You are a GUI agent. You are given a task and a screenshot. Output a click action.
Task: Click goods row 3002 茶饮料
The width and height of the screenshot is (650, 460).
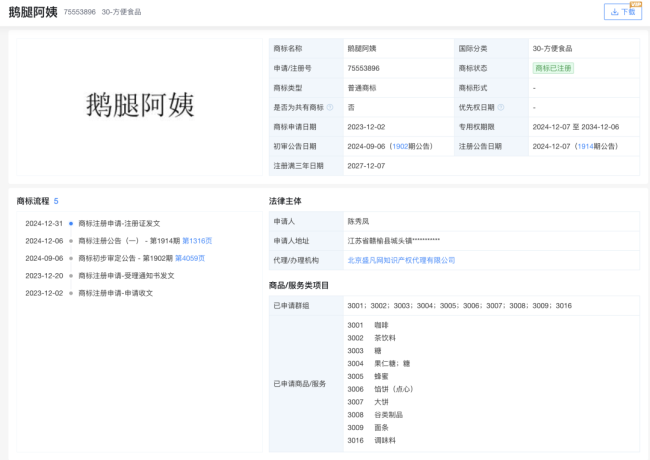click(371, 338)
